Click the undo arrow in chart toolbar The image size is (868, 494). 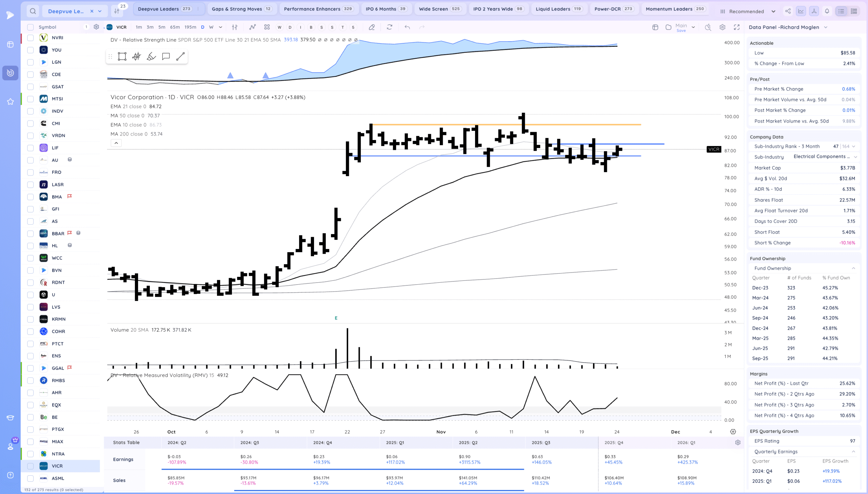(407, 27)
